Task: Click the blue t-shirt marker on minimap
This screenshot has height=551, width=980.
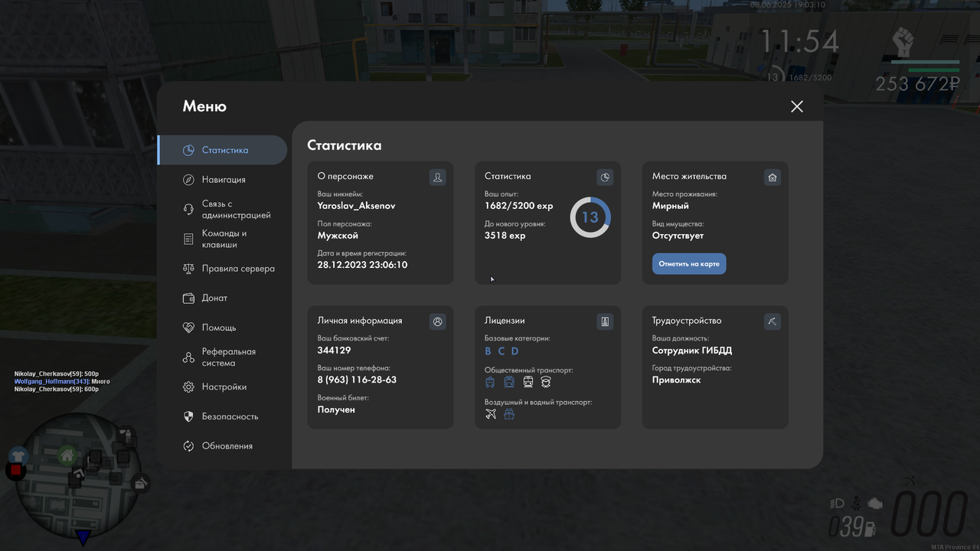Action: click(18, 457)
